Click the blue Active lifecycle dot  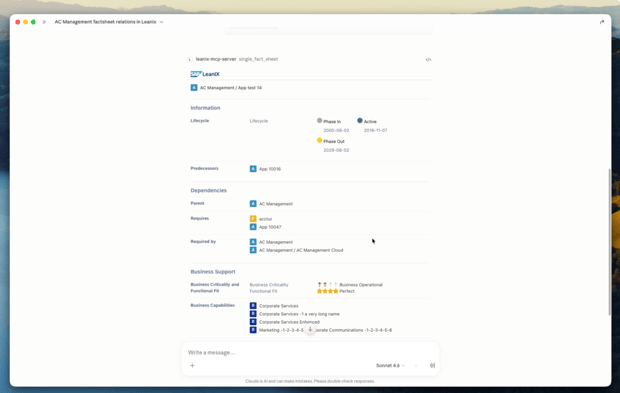click(360, 121)
